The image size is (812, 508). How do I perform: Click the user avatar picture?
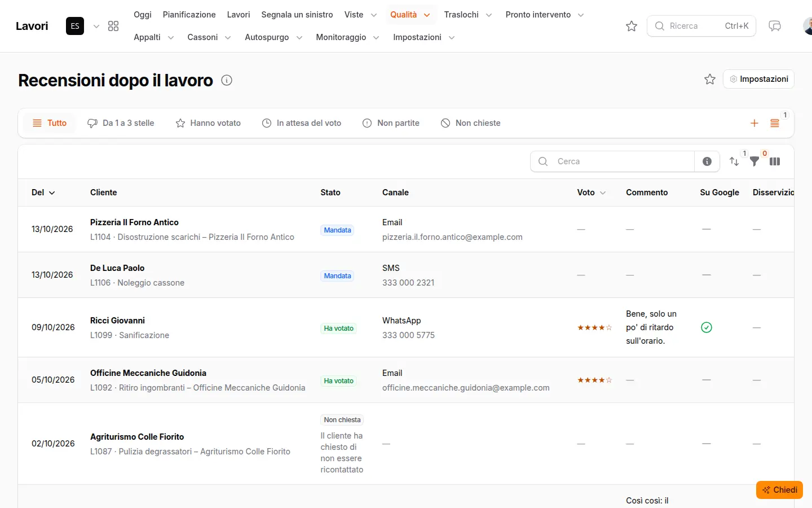click(x=807, y=26)
